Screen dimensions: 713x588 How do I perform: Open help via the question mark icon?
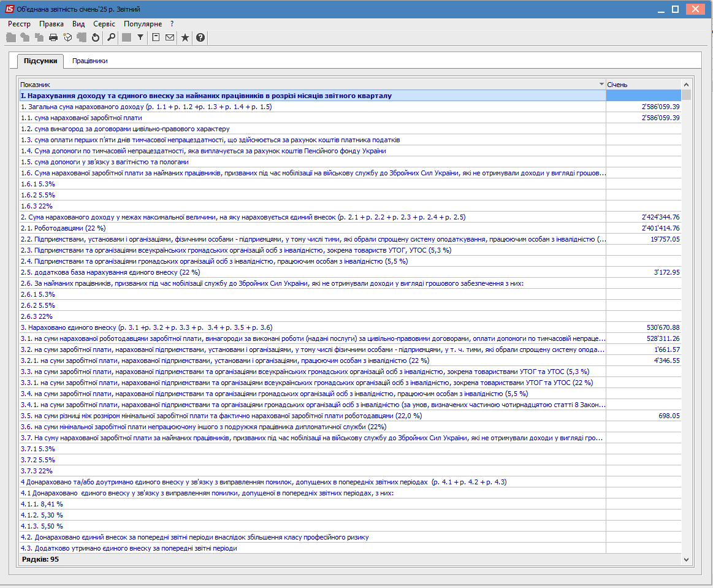pos(200,38)
